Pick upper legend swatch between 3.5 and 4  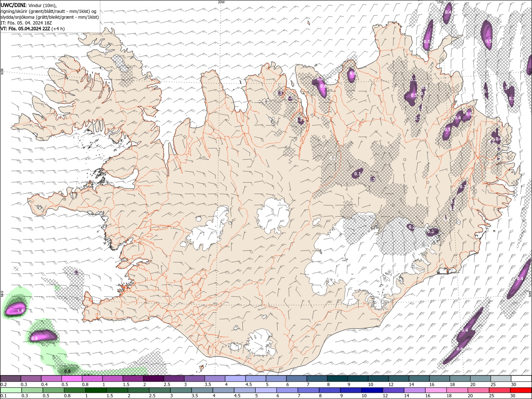pos(214,379)
